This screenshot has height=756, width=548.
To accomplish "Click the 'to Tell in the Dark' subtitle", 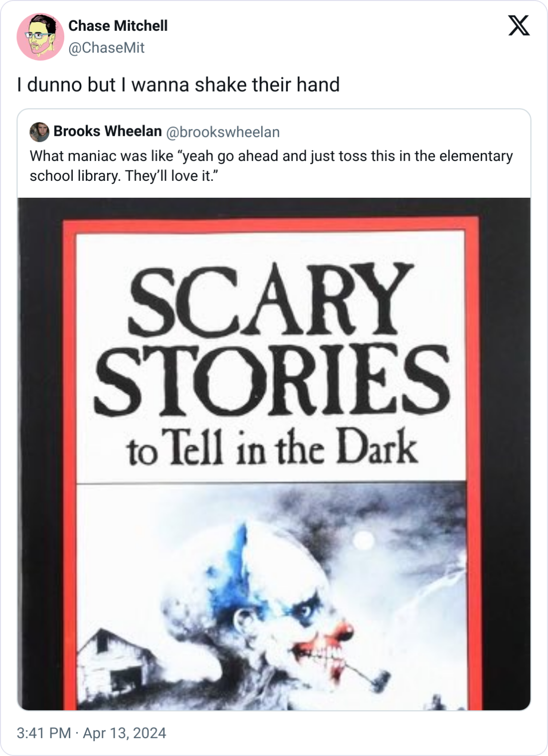I will pos(272,448).
